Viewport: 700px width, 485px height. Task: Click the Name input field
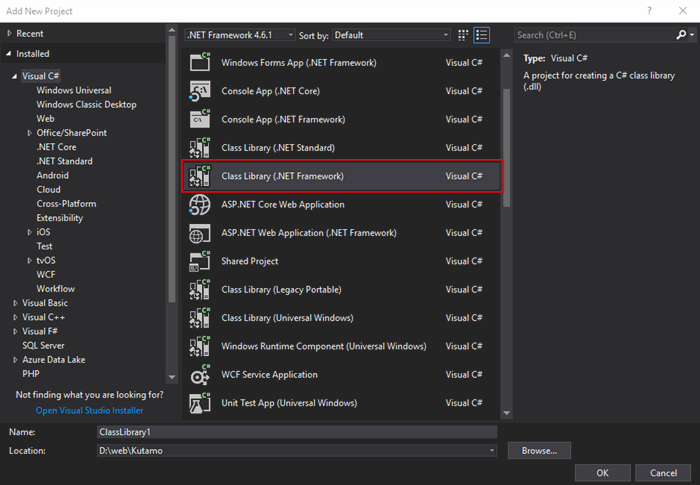[x=297, y=432]
